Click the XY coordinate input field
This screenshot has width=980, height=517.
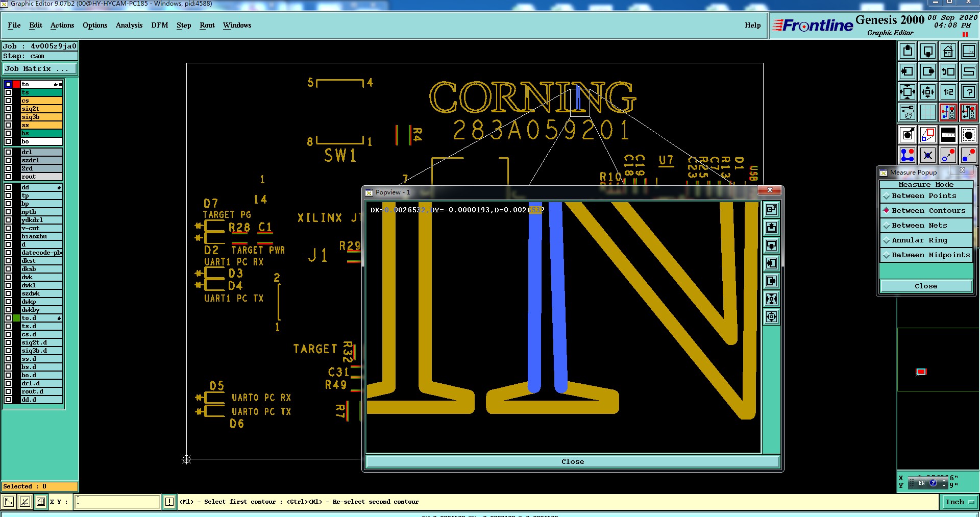coord(117,502)
